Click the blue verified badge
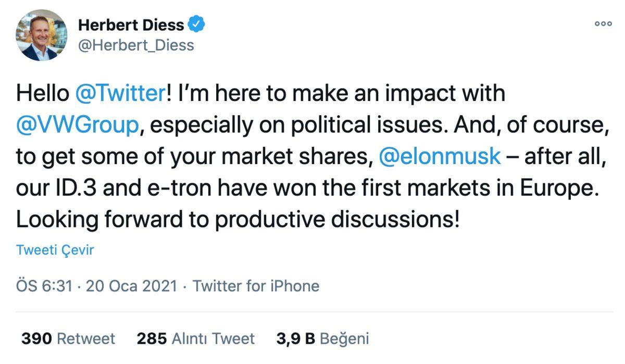Viewport: 625px width, 364px height. coord(195,24)
